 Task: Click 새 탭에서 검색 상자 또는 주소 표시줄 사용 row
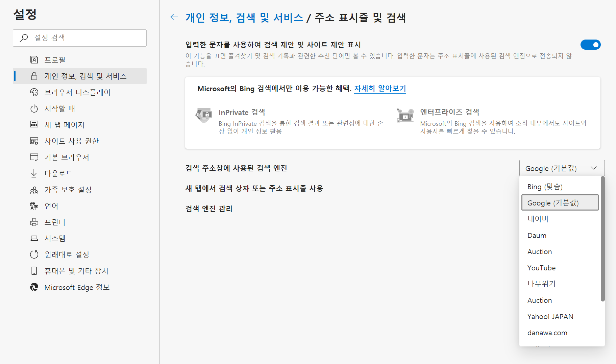(x=254, y=188)
